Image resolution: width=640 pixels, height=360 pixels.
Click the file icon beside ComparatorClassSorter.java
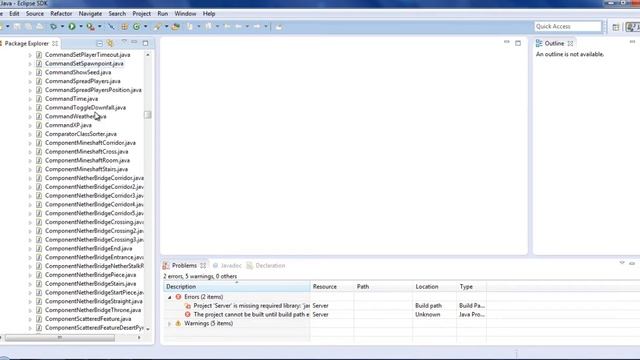point(39,134)
